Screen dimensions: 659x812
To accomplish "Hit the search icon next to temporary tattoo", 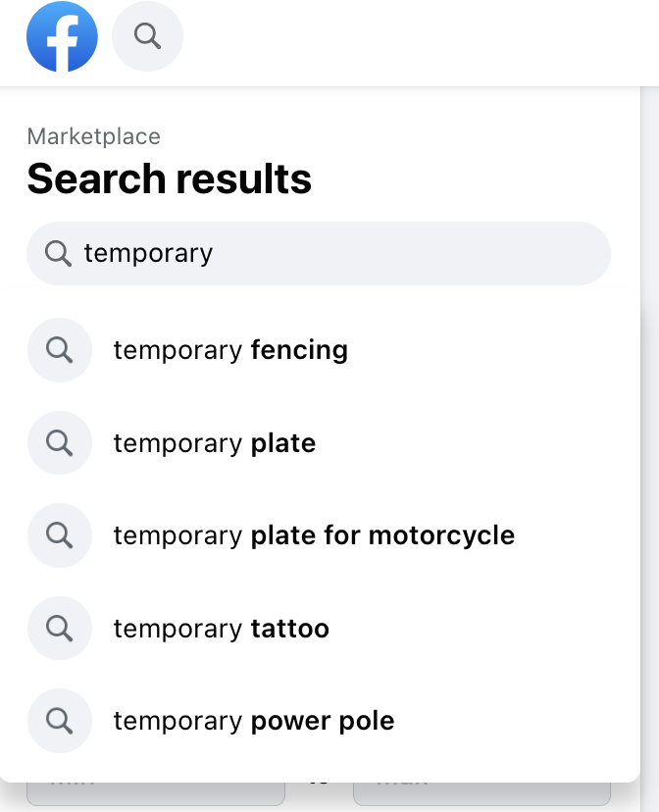I will (60, 629).
